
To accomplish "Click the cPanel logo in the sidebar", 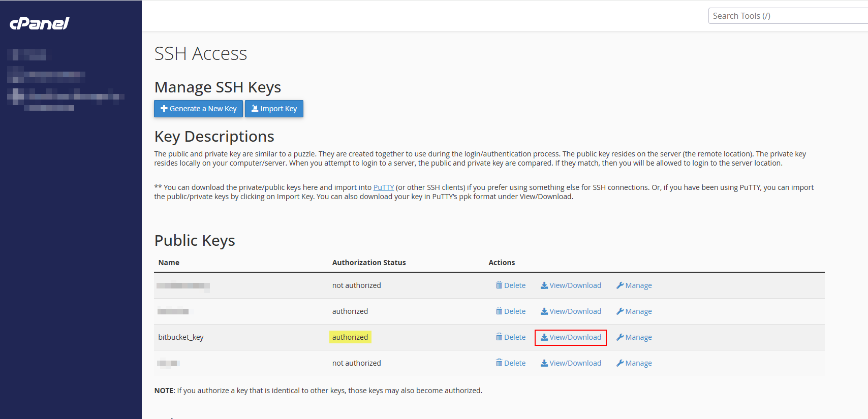I will [x=40, y=23].
